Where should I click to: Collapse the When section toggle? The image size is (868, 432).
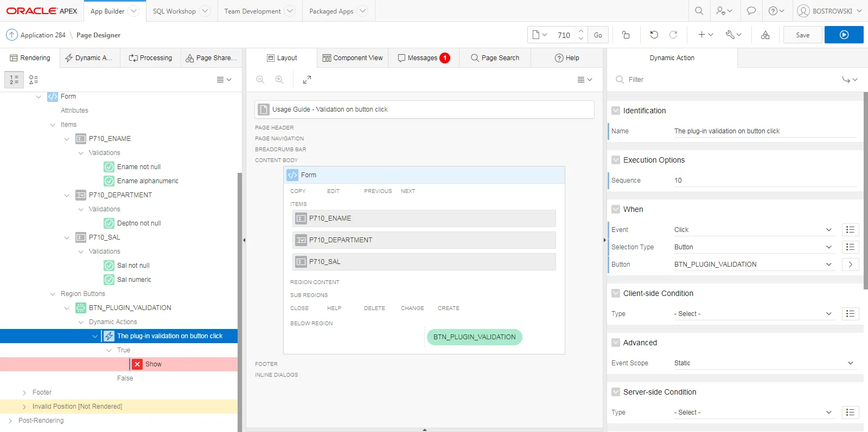[616, 209]
